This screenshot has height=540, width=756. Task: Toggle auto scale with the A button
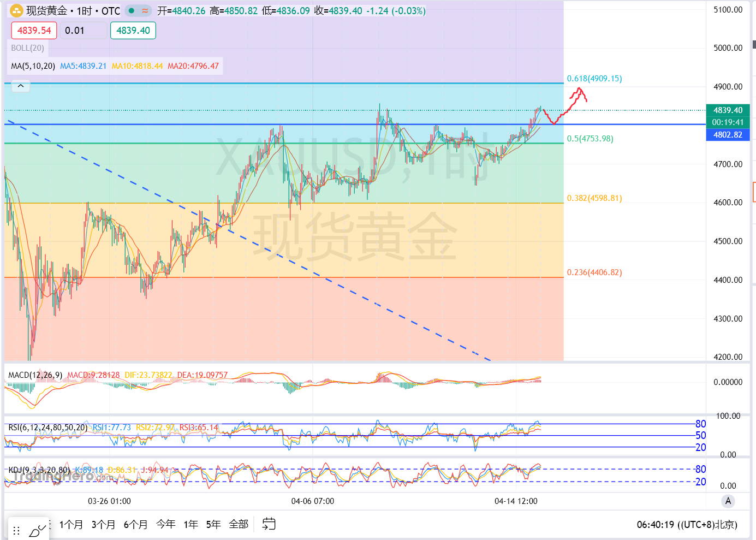click(x=728, y=501)
